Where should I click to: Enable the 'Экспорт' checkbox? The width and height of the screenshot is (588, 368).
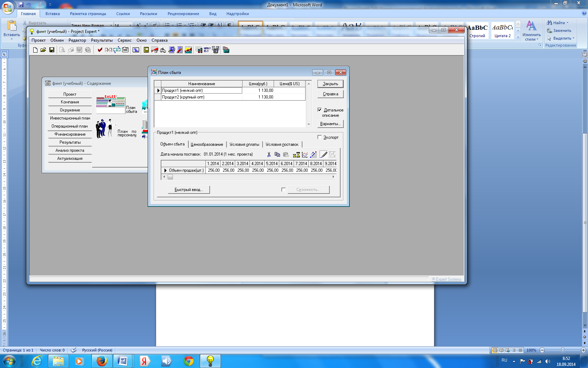coord(320,137)
